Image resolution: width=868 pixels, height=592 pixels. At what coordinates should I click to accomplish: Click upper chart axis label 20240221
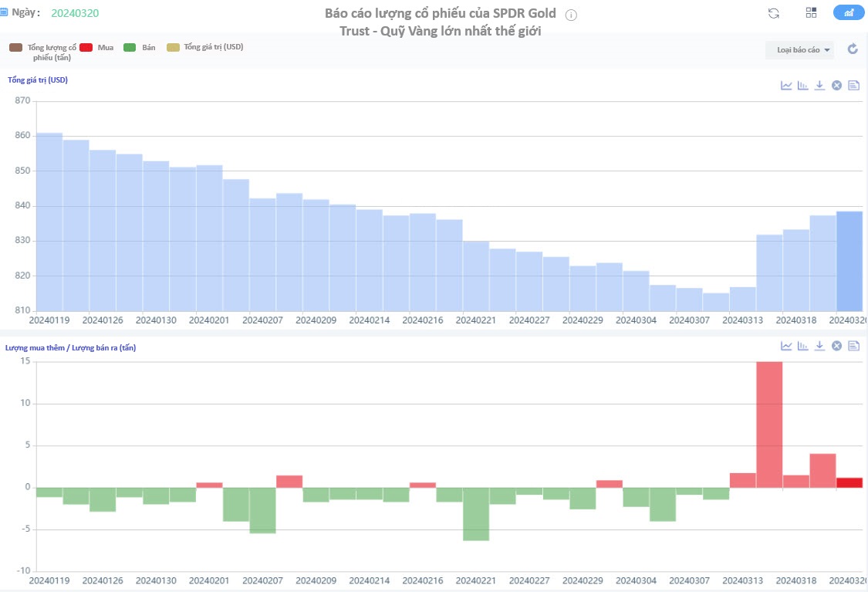[476, 320]
